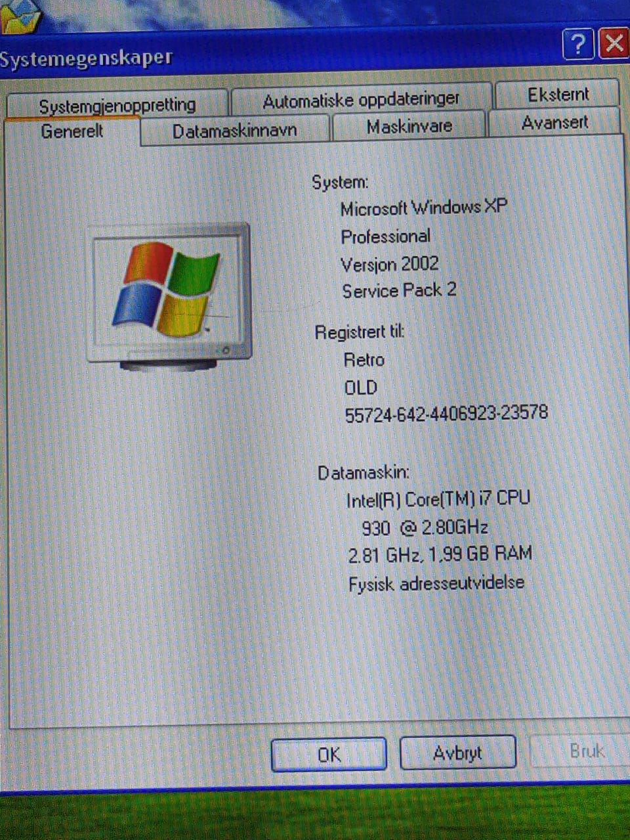Click the System: heading label
The image size is (630, 840).
click(340, 183)
